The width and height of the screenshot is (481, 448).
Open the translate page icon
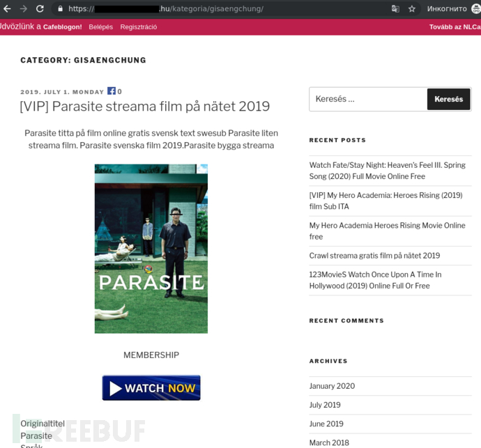[x=395, y=8]
